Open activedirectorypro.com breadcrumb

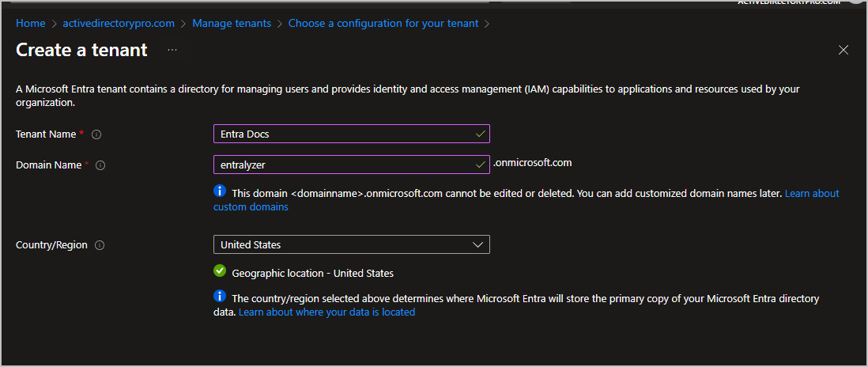(119, 23)
